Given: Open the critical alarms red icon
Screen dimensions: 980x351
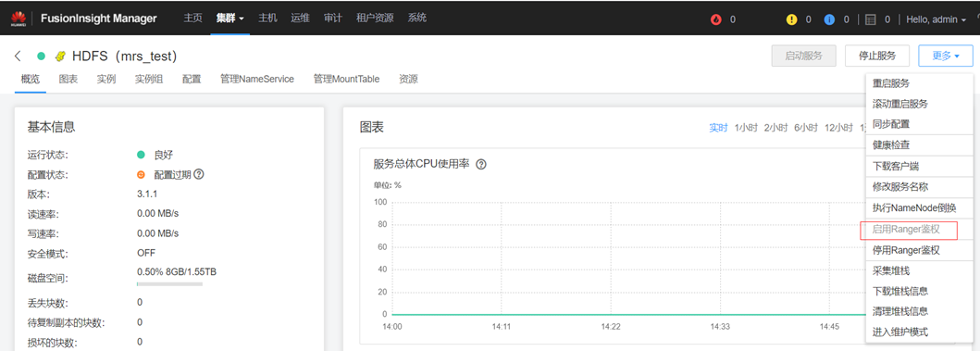Looking at the screenshot, I should tap(715, 19).
